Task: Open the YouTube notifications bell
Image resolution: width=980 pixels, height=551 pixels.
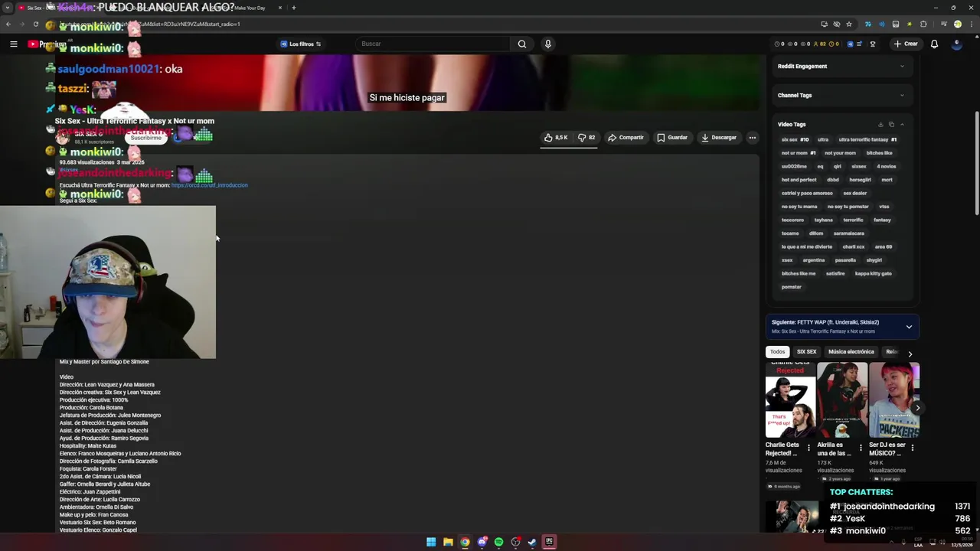Action: click(934, 44)
